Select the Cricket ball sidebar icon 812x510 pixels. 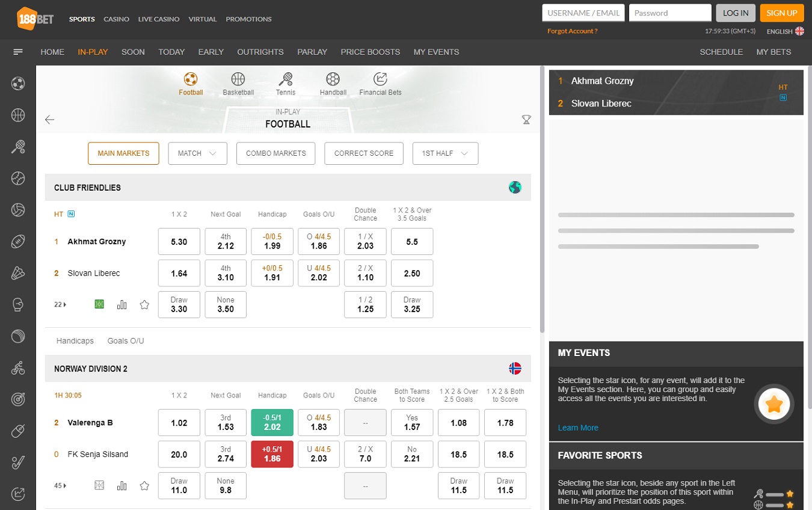coord(18,336)
